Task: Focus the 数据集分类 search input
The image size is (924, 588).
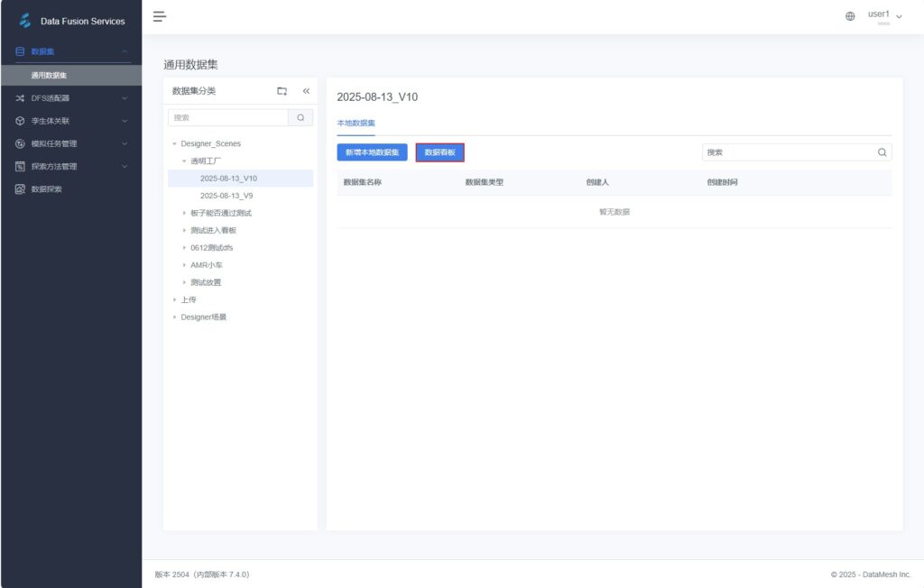Action: (228, 117)
